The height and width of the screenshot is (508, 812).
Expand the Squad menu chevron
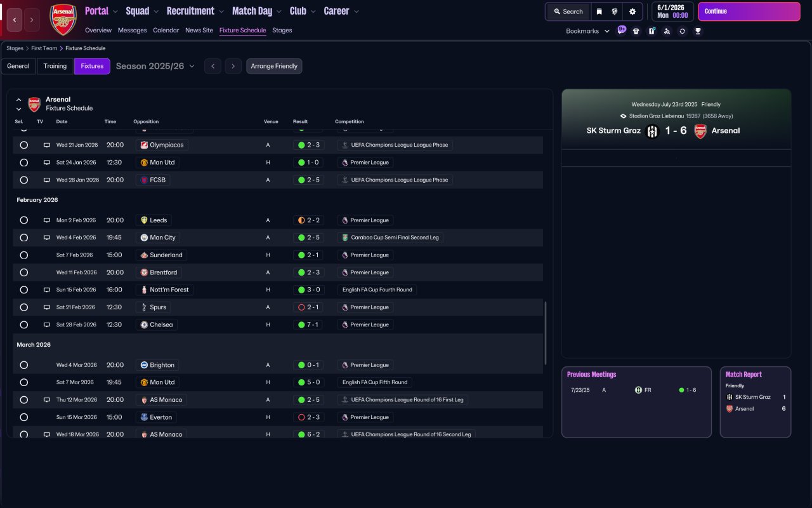click(155, 11)
